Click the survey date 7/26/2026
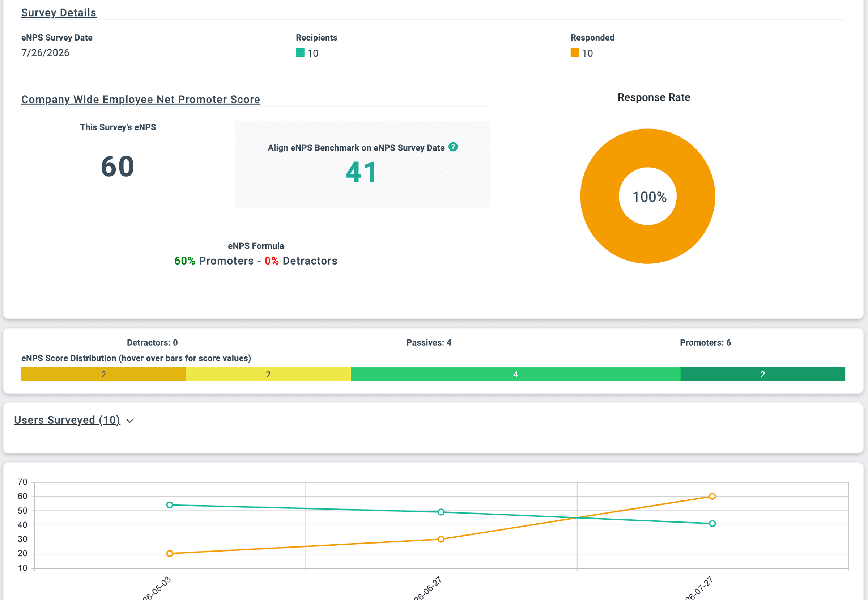Image resolution: width=868 pixels, height=600 pixels. [x=45, y=52]
